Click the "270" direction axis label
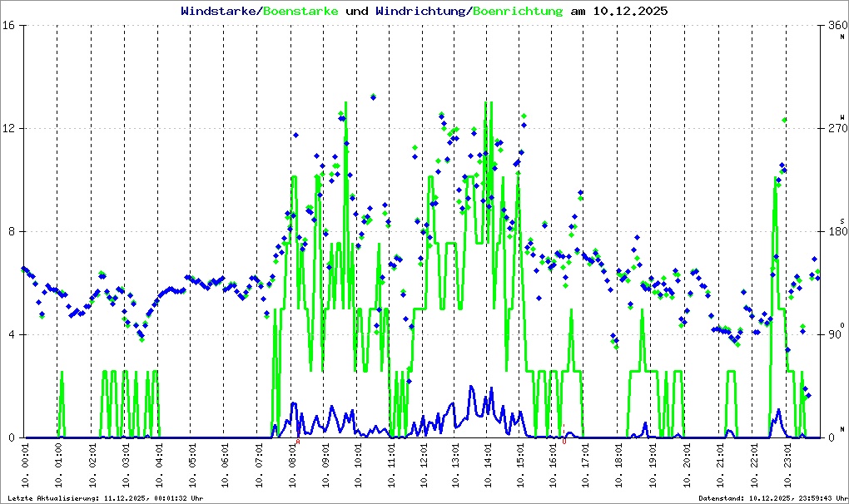 tap(837, 129)
